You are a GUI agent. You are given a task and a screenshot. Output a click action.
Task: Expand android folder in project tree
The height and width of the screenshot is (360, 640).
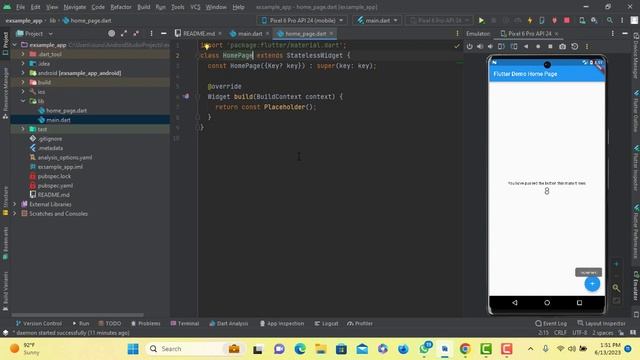click(23, 73)
